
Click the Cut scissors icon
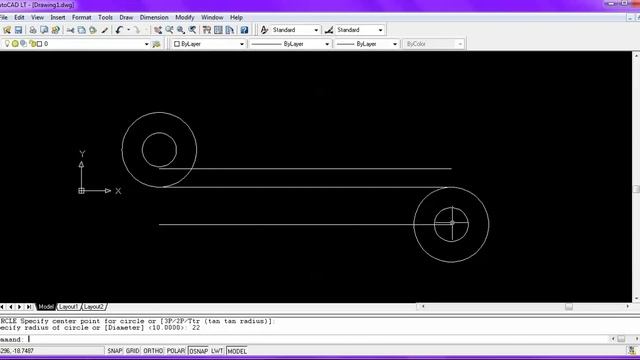(x=71, y=30)
